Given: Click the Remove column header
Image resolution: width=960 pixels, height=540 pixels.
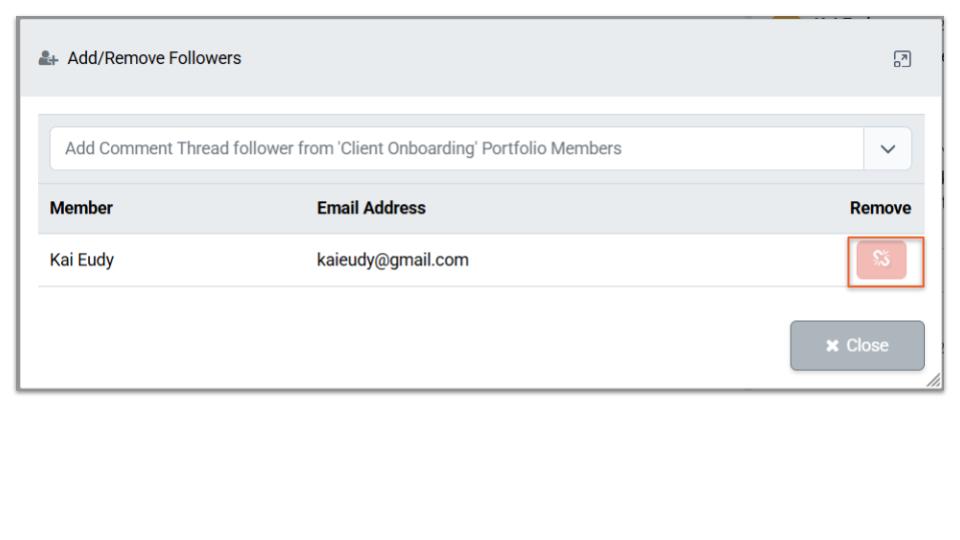Looking at the screenshot, I should [880, 209].
